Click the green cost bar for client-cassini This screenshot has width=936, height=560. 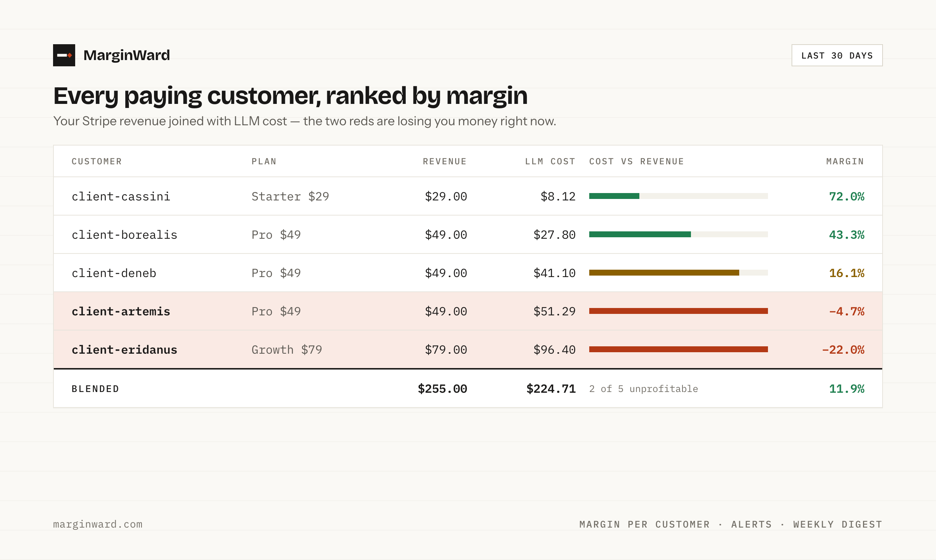(614, 196)
